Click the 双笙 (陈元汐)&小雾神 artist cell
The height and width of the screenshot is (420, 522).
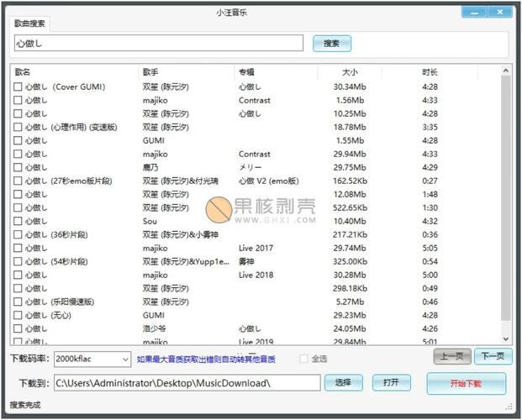tap(181, 234)
